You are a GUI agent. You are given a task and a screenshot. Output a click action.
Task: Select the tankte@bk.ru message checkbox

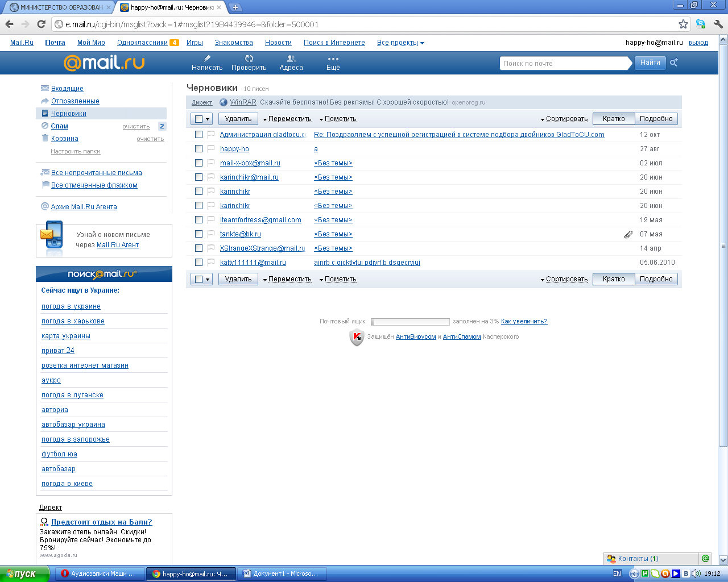(x=198, y=234)
